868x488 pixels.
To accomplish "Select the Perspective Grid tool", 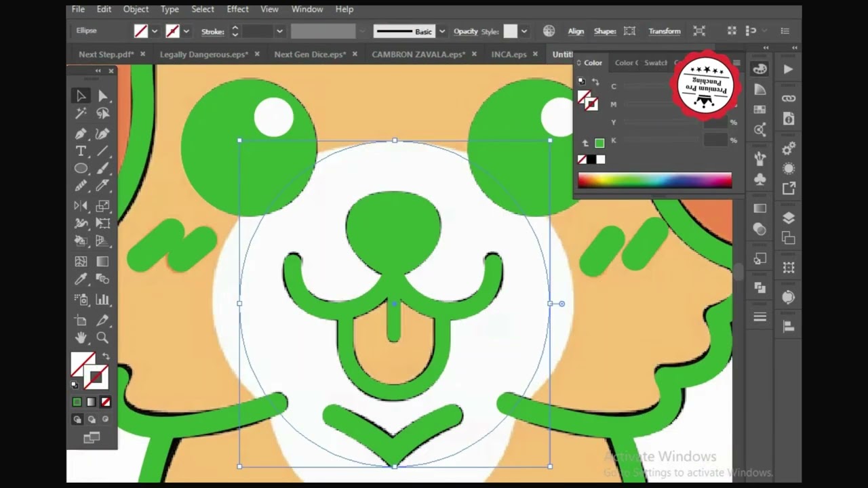I will (103, 241).
